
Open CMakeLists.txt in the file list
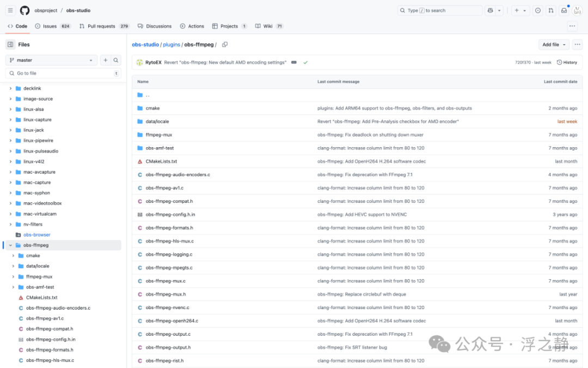[x=161, y=161]
